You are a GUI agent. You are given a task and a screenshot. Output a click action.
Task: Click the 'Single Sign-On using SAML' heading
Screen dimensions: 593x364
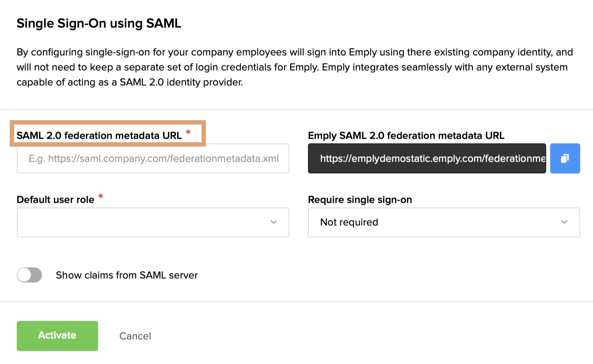tap(99, 23)
